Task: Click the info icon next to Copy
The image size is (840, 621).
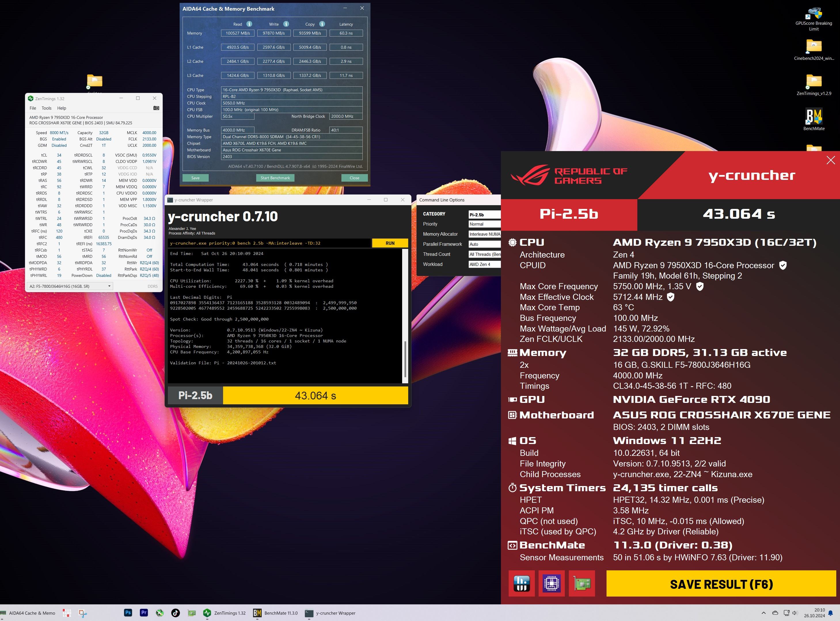Action: click(x=322, y=24)
